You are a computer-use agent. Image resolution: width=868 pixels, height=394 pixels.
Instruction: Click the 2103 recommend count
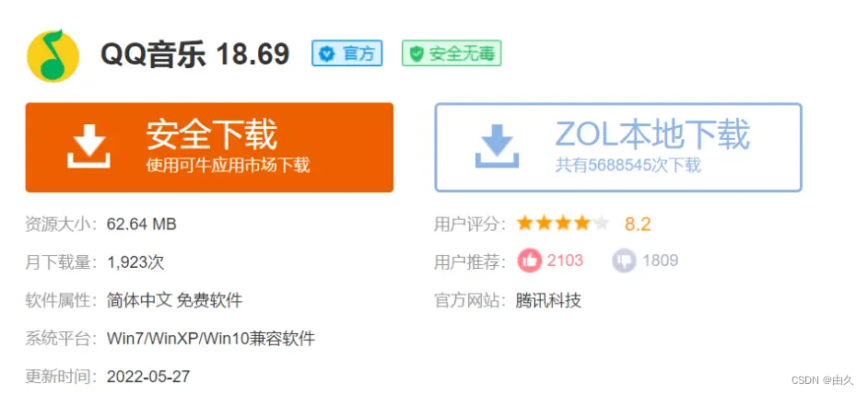(x=565, y=261)
